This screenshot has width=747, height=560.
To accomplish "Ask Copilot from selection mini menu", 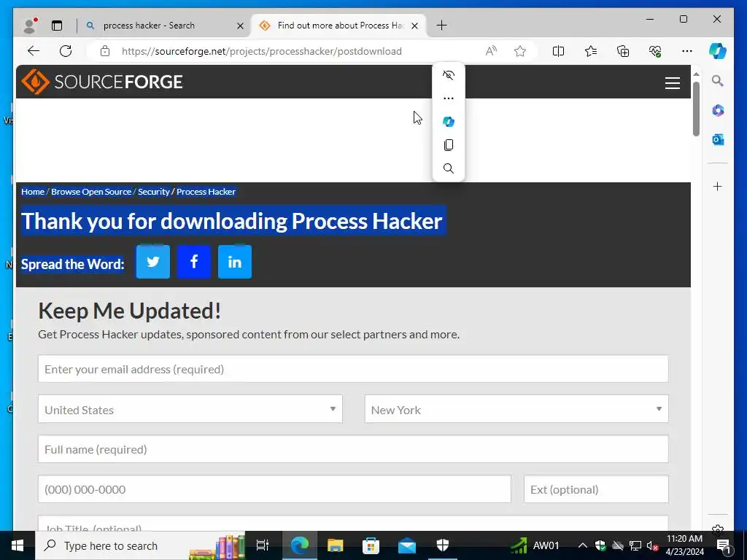I will tap(449, 122).
